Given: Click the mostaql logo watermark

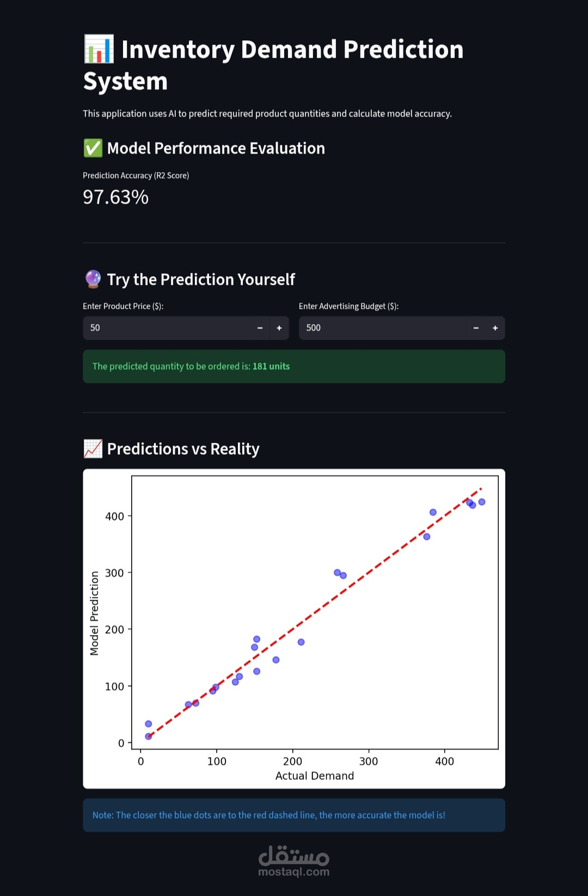Looking at the screenshot, I should click(294, 855).
